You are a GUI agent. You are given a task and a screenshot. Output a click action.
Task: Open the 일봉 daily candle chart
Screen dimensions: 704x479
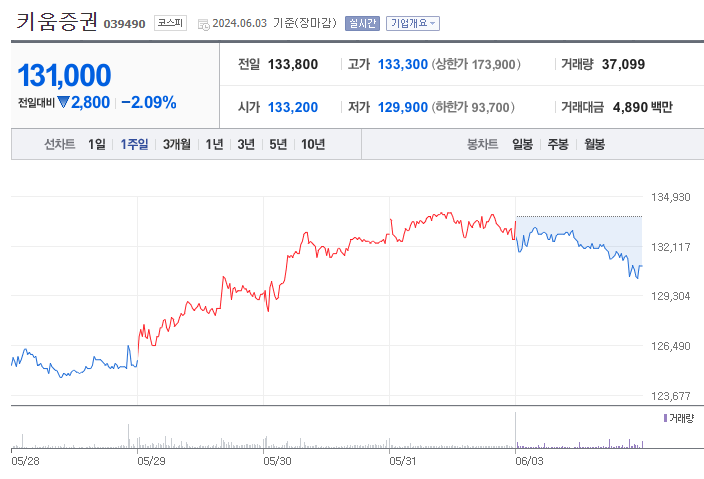(522, 144)
